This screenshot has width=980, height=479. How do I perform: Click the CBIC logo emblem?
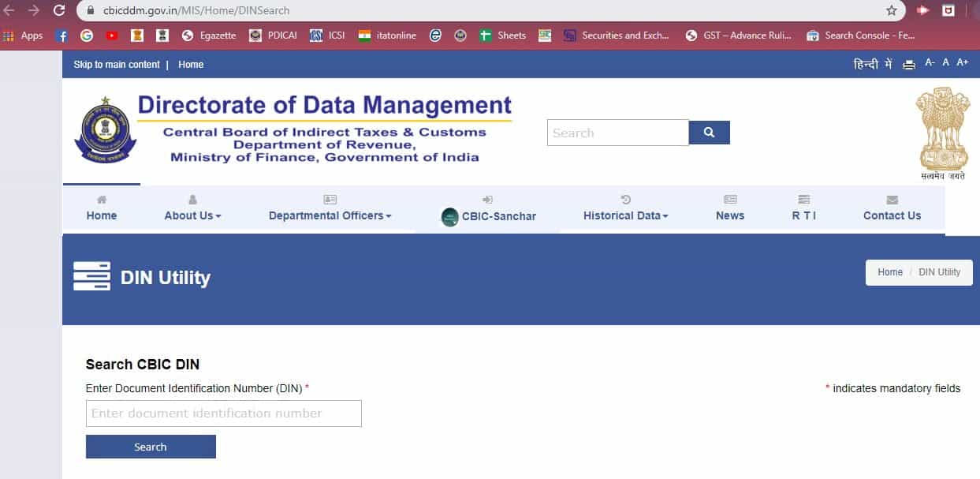106,132
